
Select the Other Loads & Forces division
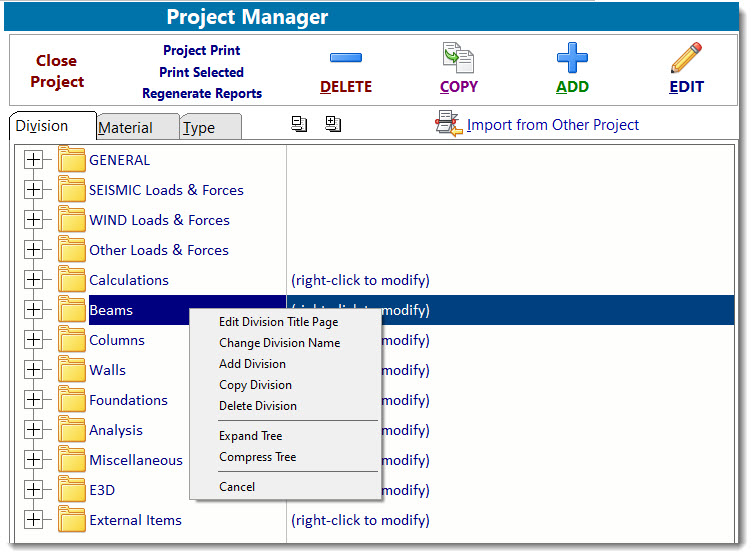(x=158, y=250)
